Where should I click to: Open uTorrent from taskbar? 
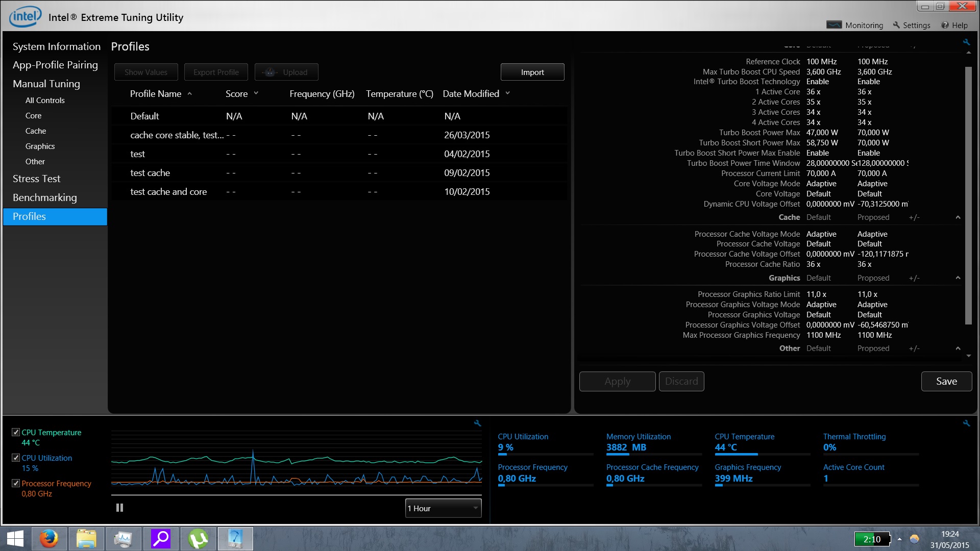(x=198, y=539)
